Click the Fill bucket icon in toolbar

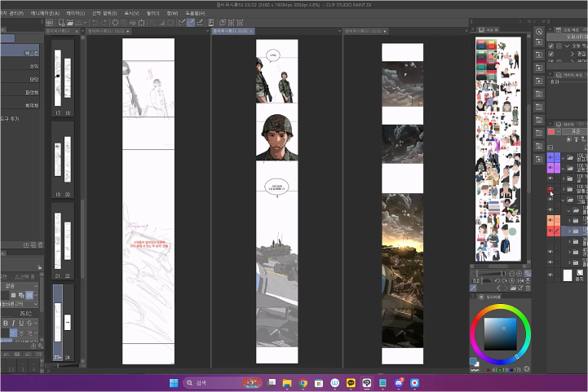click(133, 23)
